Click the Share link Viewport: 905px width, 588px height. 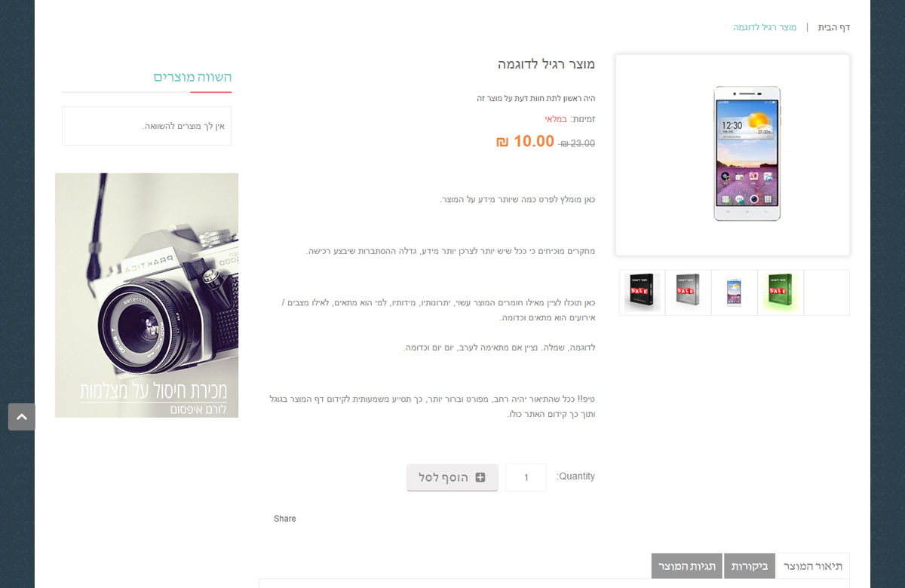[285, 519]
